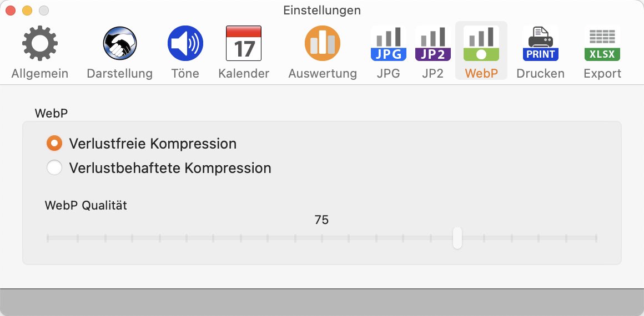Click the WebP Qualität slider knob
644x316 pixels.
[457, 238]
